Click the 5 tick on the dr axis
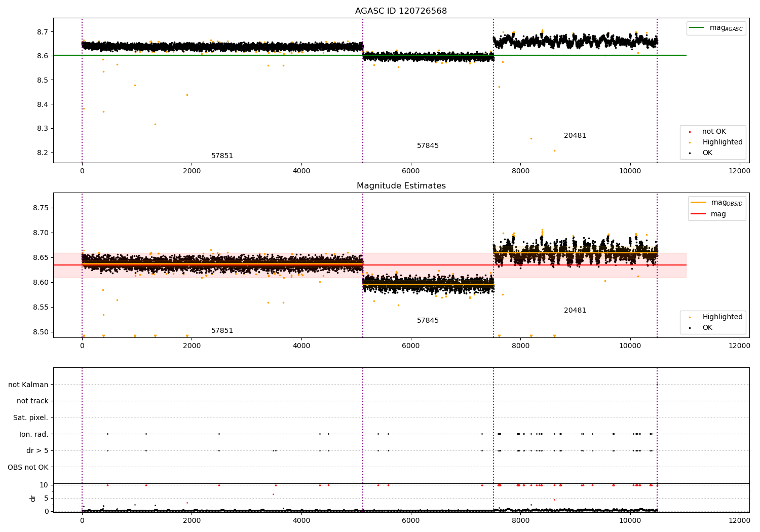The width and height of the screenshot is (760, 532). 47,499
